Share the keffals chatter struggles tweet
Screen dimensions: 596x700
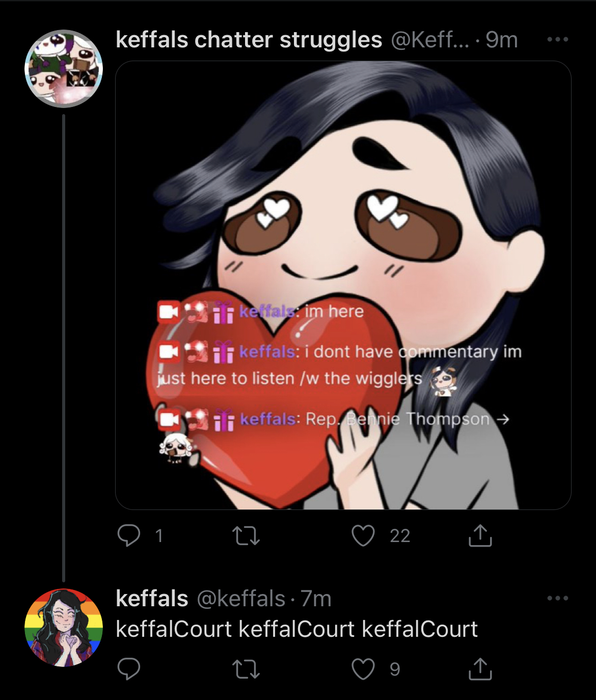coord(480,535)
